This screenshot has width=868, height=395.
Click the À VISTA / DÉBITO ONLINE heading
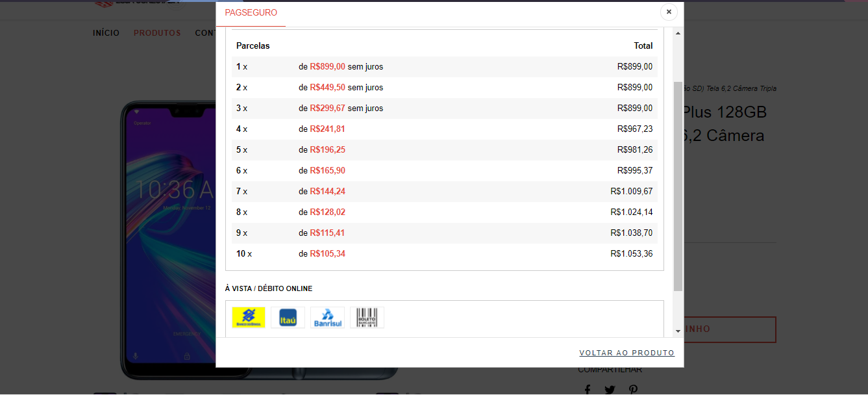click(269, 289)
